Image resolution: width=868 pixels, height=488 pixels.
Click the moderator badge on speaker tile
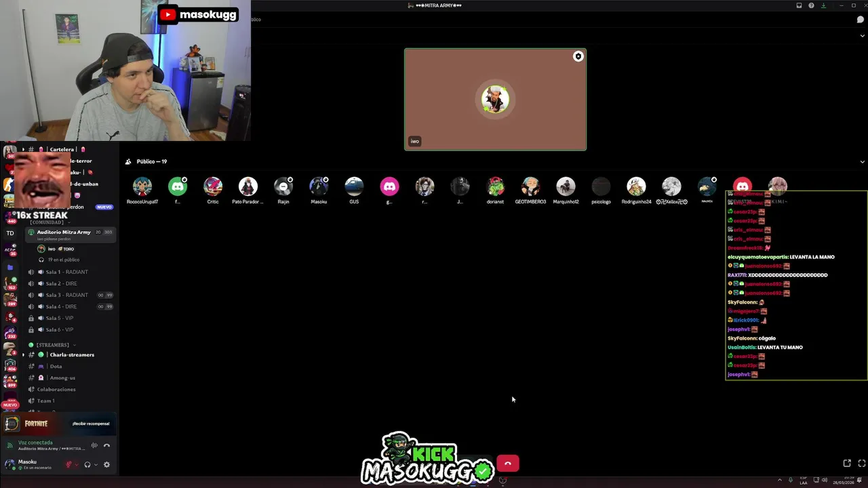(578, 56)
